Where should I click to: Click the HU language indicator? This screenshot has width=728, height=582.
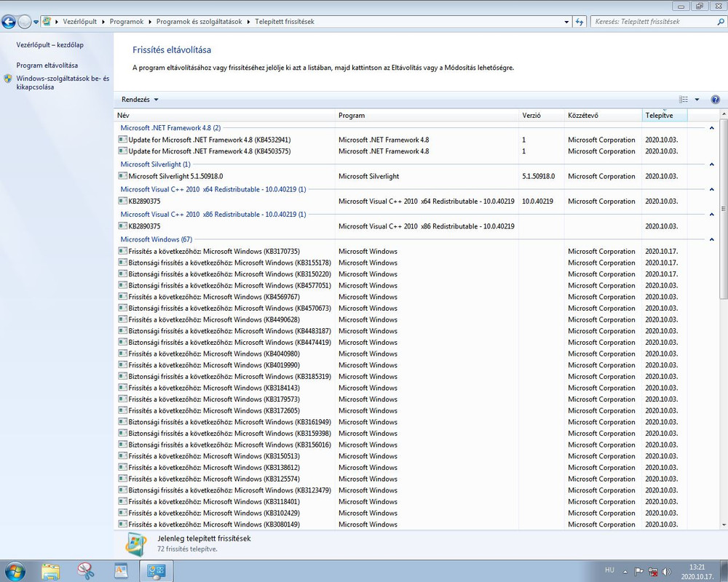(609, 570)
